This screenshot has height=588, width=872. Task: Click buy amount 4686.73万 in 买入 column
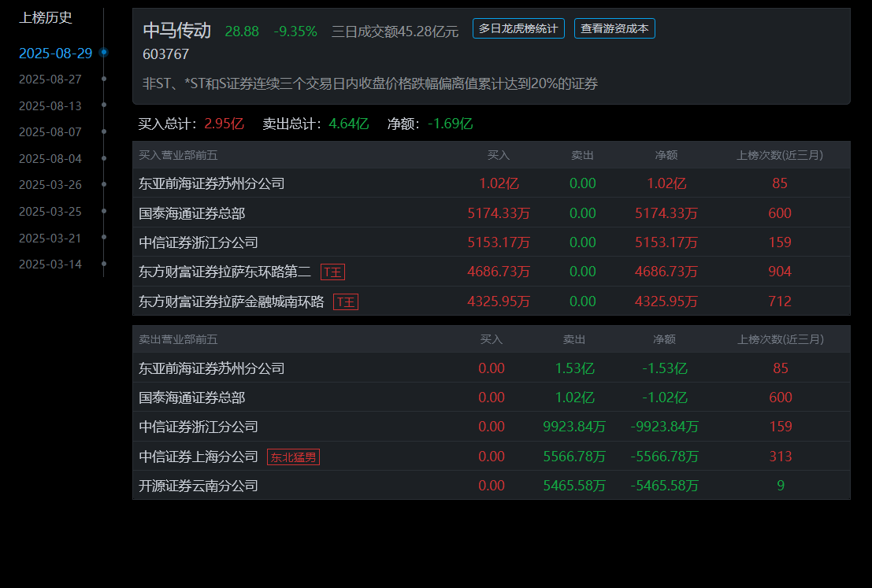click(x=499, y=272)
